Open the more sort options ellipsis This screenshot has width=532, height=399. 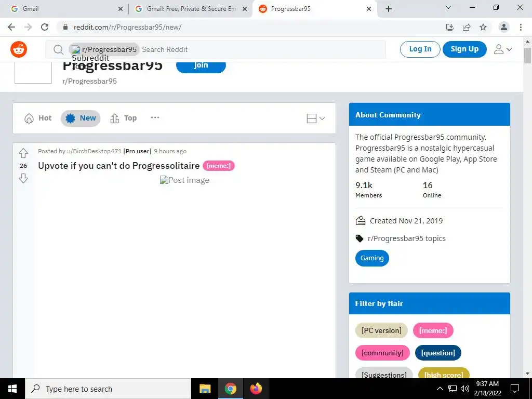(x=155, y=118)
